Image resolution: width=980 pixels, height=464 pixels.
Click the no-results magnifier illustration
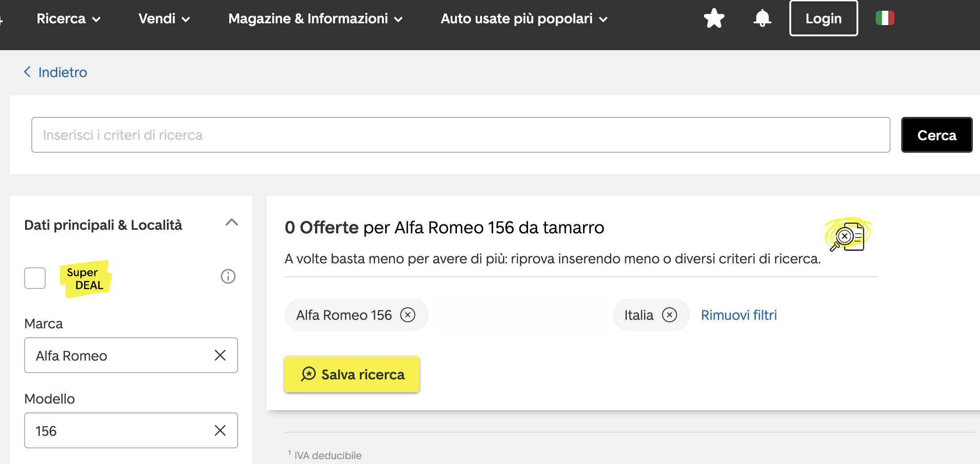[848, 235]
